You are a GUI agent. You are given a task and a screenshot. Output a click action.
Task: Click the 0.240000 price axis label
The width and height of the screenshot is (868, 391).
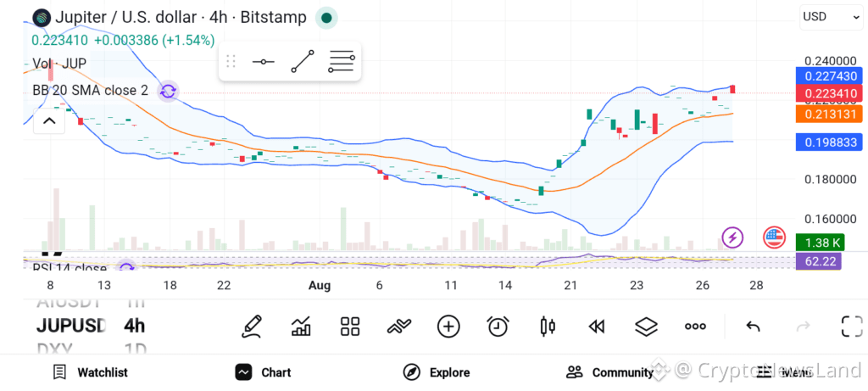click(x=831, y=60)
